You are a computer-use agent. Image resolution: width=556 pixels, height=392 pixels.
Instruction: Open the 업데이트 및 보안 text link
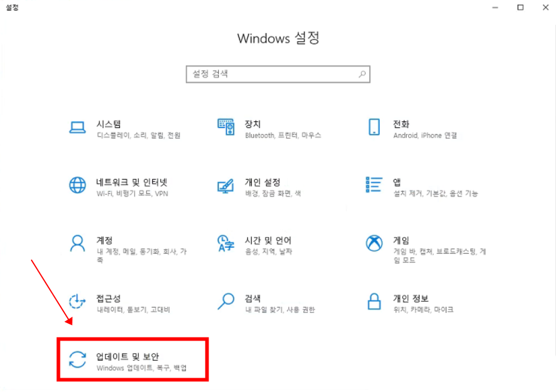[127, 356]
